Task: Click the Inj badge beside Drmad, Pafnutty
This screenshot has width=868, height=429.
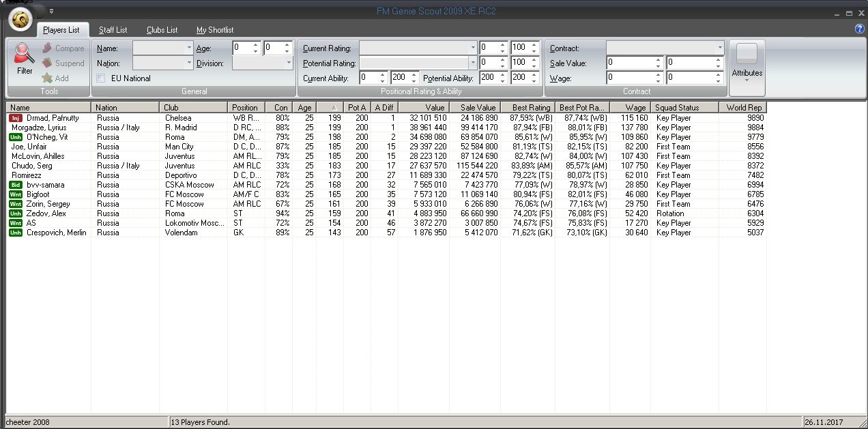Action: [16, 118]
